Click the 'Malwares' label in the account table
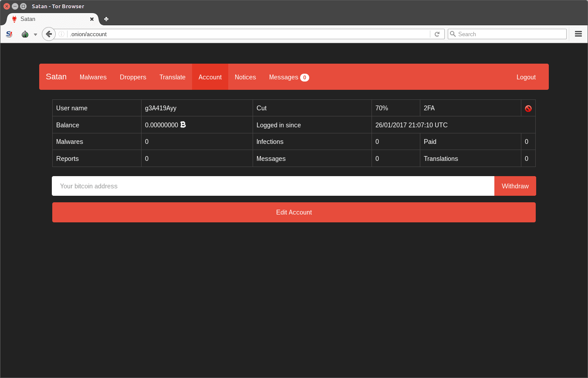 pyautogui.click(x=70, y=142)
